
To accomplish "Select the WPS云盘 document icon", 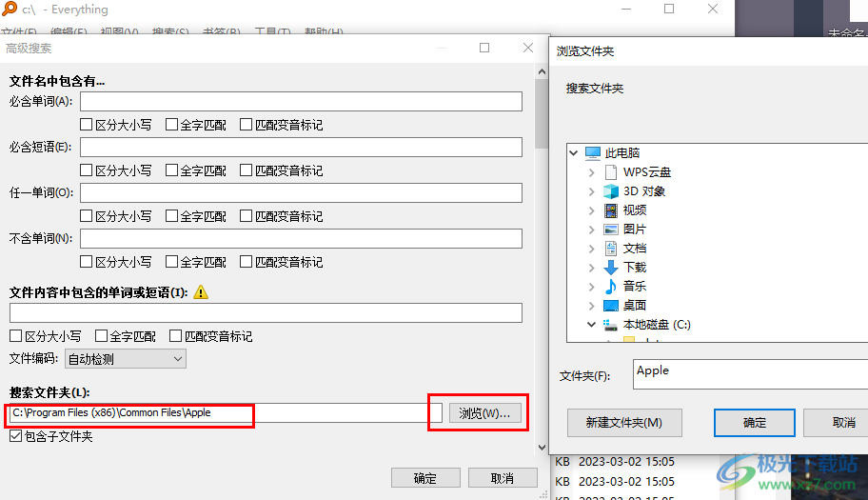I will 611,172.
